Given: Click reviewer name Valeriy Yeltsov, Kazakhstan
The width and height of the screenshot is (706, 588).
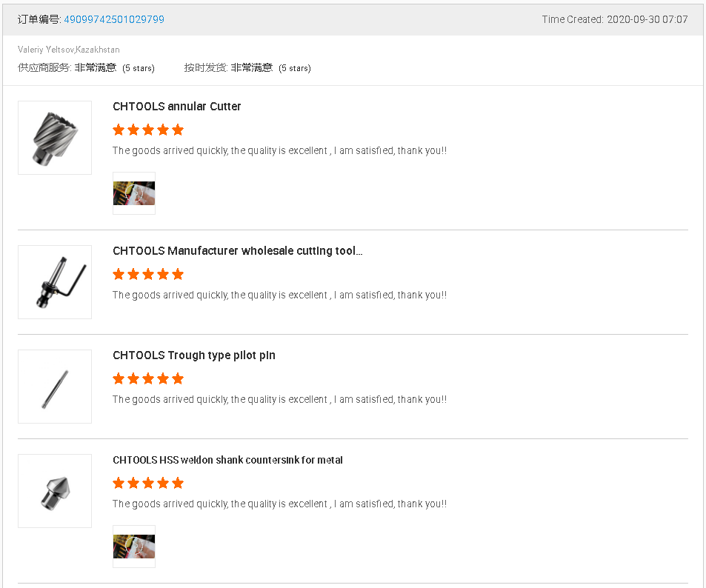Looking at the screenshot, I should (x=69, y=50).
